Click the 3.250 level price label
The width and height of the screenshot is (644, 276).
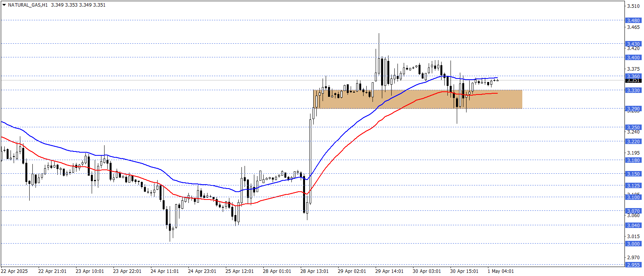click(x=633, y=127)
